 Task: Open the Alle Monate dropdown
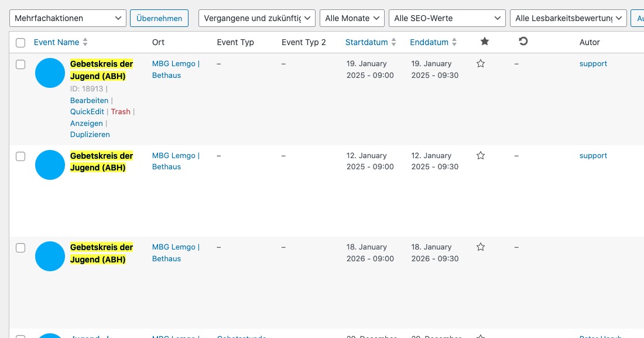click(352, 18)
